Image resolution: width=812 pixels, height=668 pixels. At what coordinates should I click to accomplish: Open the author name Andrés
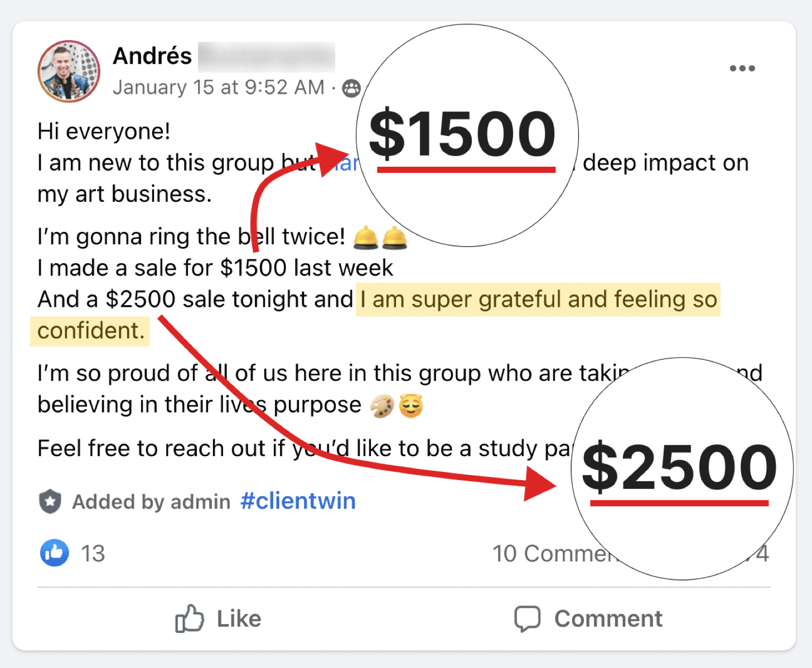(152, 56)
